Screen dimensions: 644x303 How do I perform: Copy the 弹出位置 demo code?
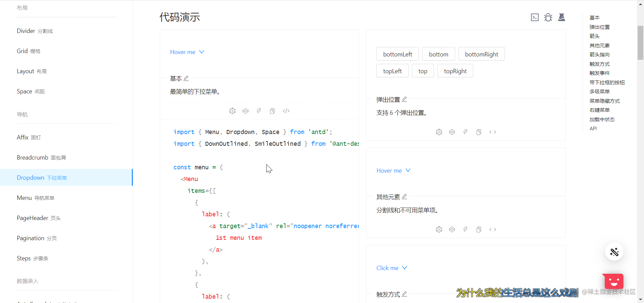coord(479,132)
